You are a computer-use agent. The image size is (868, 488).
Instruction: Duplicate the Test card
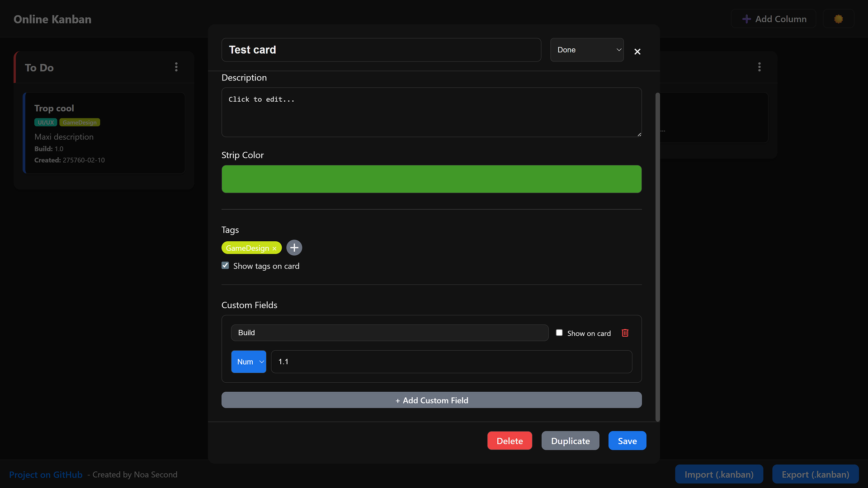(570, 441)
